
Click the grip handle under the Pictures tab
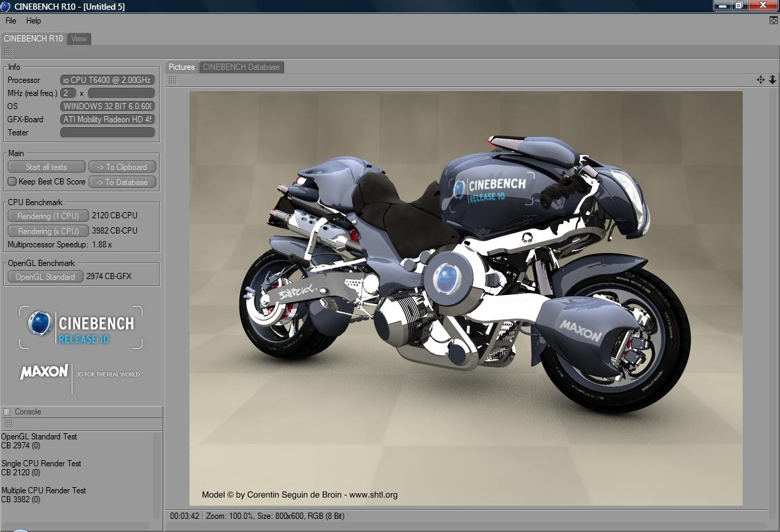click(x=173, y=80)
